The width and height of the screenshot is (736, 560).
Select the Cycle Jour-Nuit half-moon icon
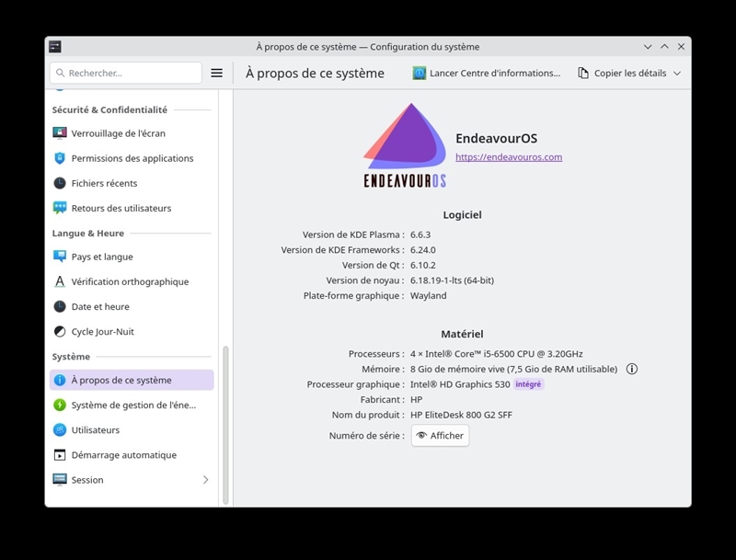[61, 331]
